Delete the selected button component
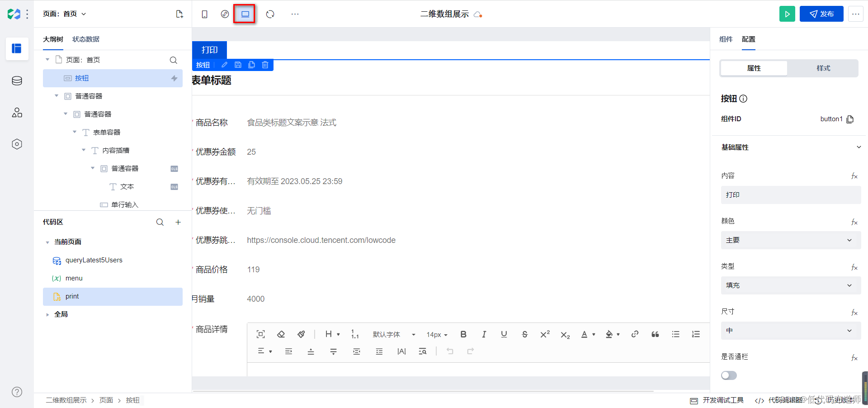Image resolution: width=868 pixels, height=408 pixels. point(265,65)
